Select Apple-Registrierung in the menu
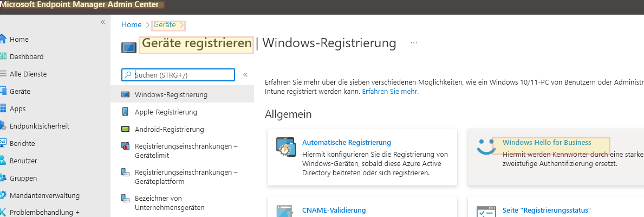The height and width of the screenshot is (217, 644). [x=166, y=112]
